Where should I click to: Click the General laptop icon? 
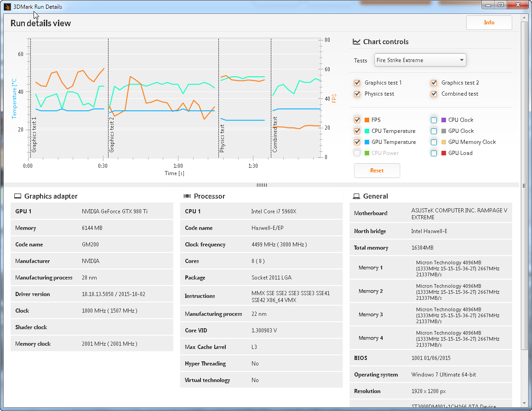pos(356,196)
